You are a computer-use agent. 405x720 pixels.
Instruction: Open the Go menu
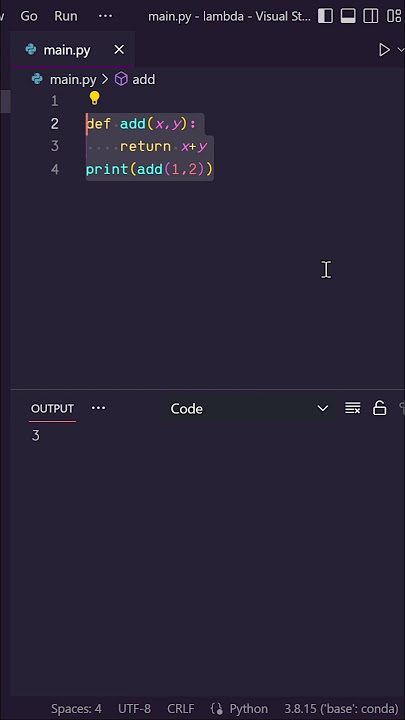click(x=29, y=16)
